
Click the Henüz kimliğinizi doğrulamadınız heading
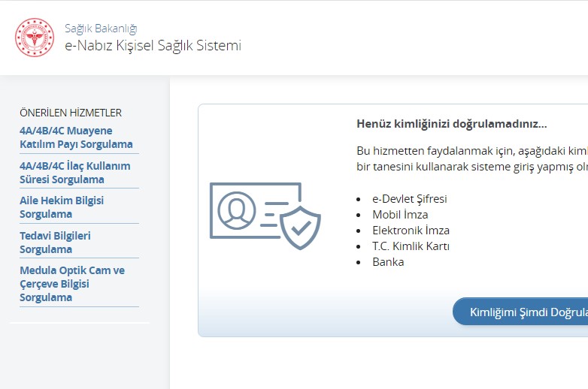pyautogui.click(x=451, y=124)
